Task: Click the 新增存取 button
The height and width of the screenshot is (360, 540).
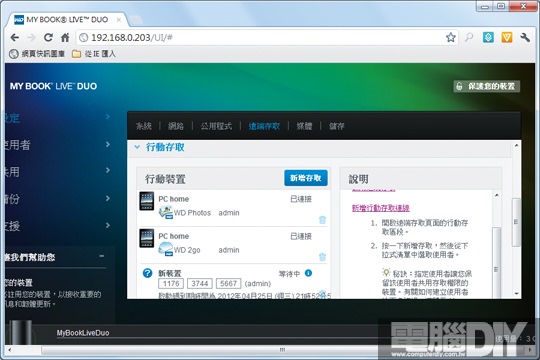Action: (x=306, y=178)
